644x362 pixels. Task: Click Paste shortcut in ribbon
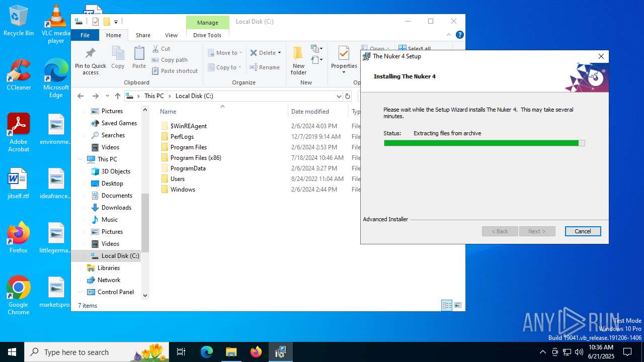(x=175, y=71)
